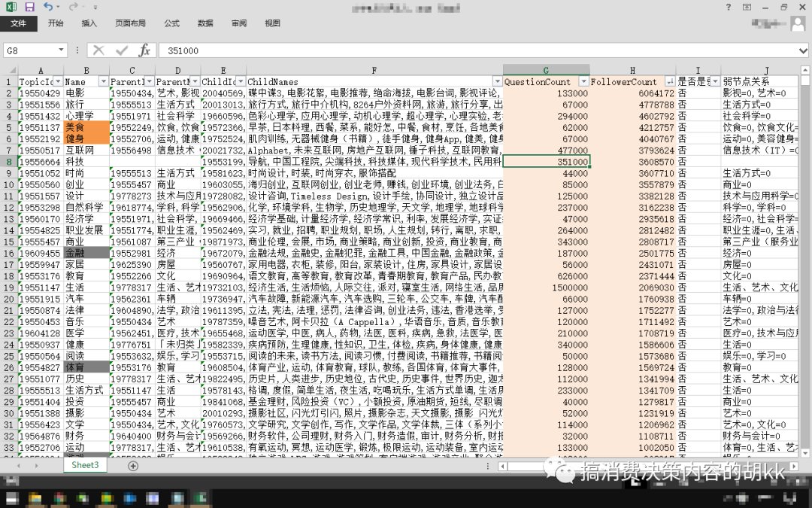Click the Undo icon

[x=49, y=7]
